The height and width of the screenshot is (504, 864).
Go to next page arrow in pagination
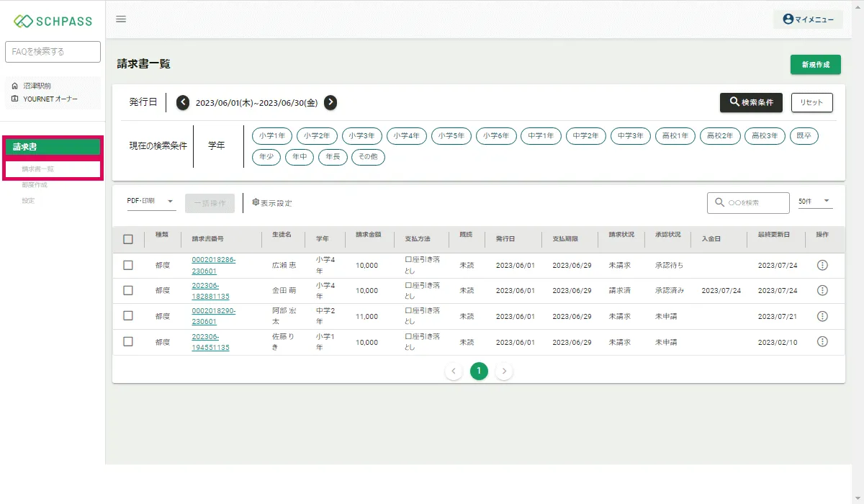505,372
